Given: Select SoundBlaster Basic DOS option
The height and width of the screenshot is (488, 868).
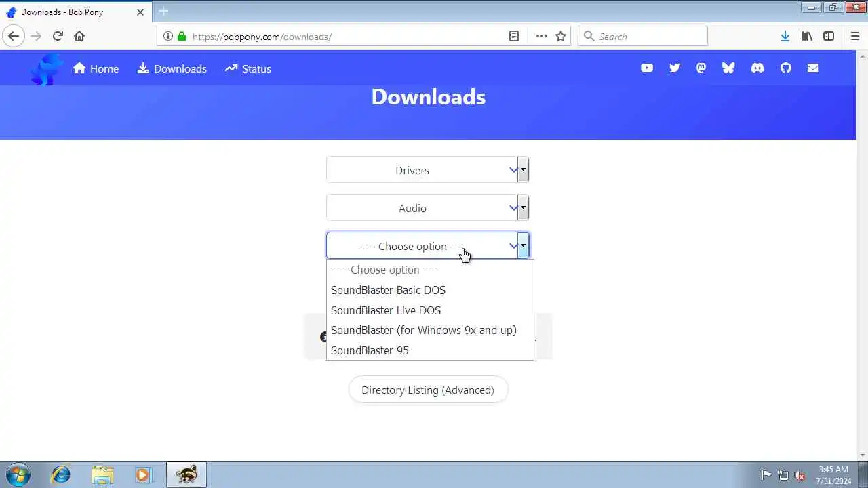Looking at the screenshot, I should [x=430, y=290].
